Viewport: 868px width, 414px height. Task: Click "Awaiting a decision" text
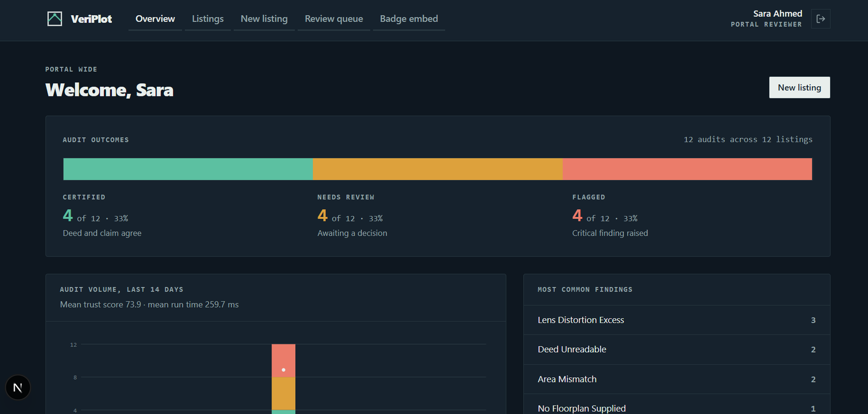352,233
